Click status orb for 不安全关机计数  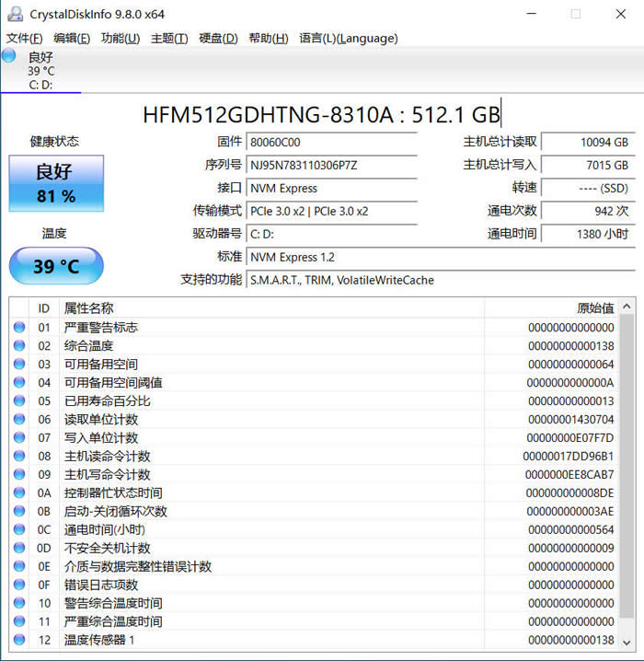(19, 549)
